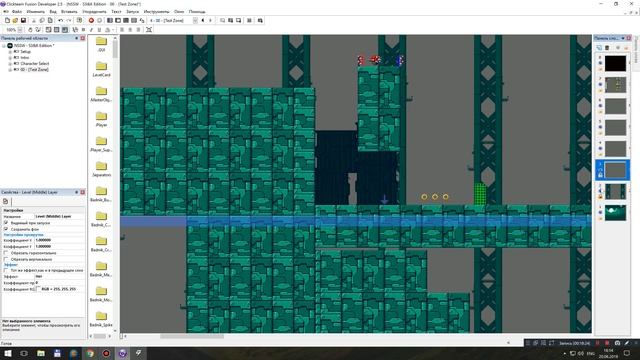Select layer 8 black thumbnail
This screenshot has width=640, height=360.
[x=615, y=63]
